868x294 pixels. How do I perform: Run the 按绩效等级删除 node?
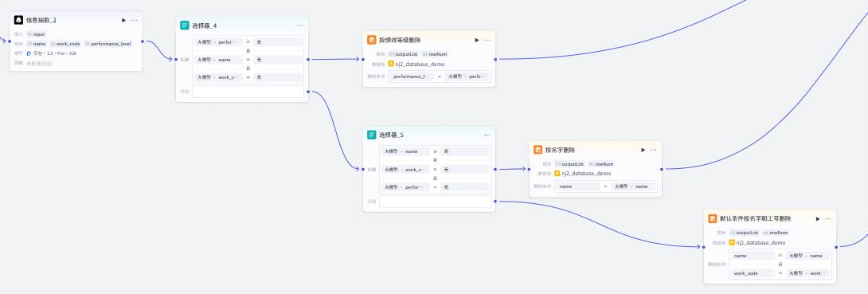click(x=477, y=40)
